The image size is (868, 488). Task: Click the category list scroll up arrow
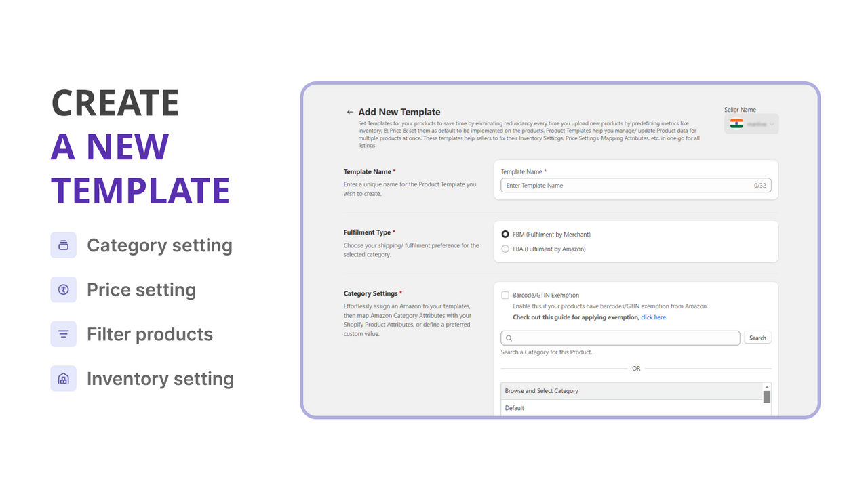point(767,387)
